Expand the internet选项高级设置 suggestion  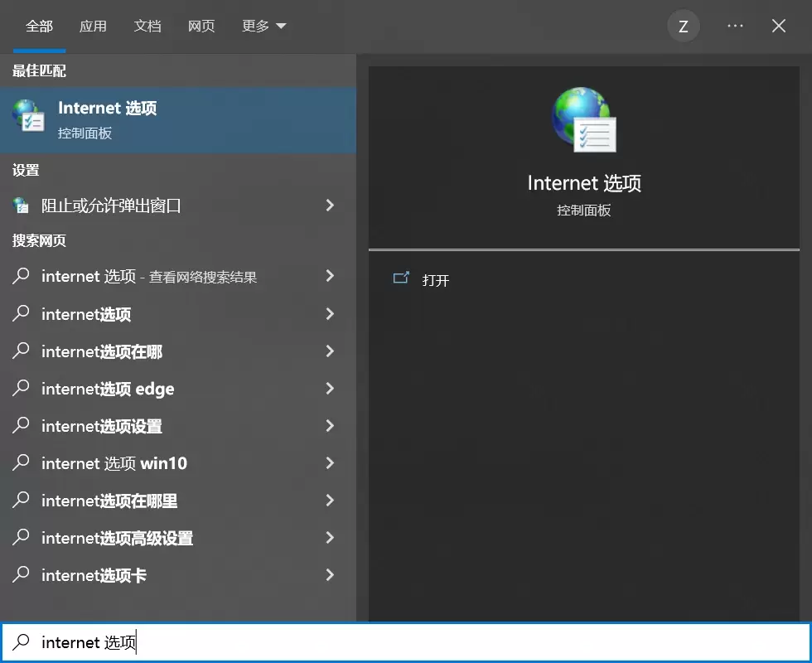[329, 538]
